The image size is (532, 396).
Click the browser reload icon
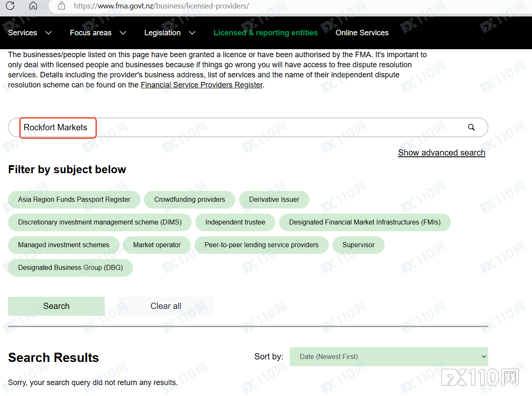point(10,6)
